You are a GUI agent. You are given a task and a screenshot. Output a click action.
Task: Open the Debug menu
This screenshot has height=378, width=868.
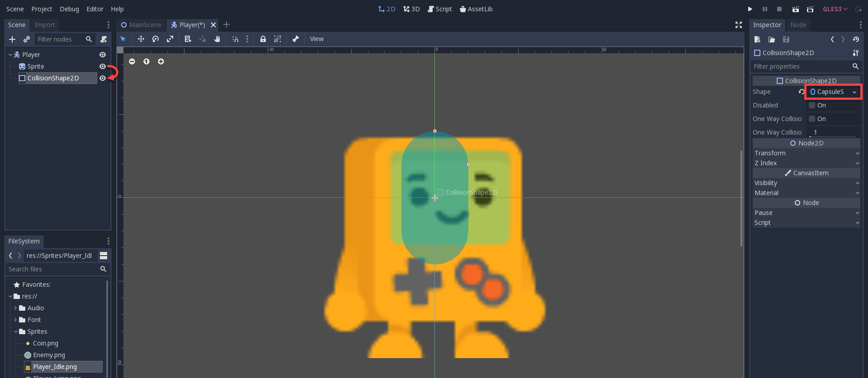coord(69,9)
